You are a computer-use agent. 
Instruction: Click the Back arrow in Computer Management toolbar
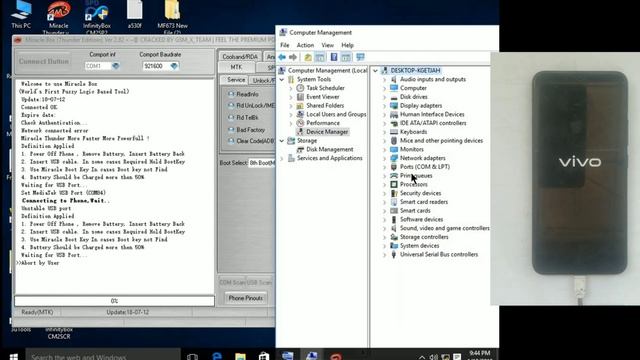(282, 57)
